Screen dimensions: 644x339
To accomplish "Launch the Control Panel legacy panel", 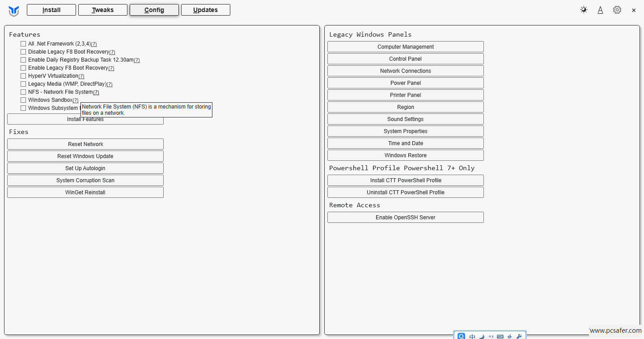I will (405, 59).
